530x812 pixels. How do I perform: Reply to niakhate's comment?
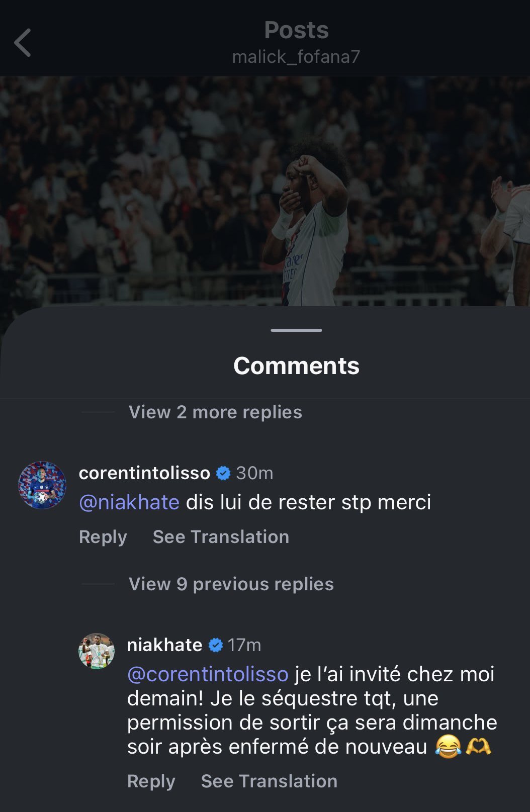tap(151, 781)
